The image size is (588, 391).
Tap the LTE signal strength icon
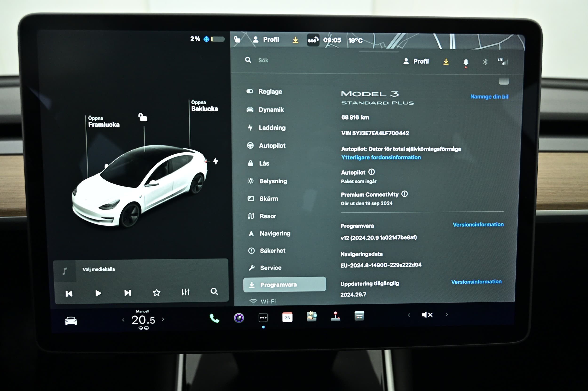pos(503,62)
